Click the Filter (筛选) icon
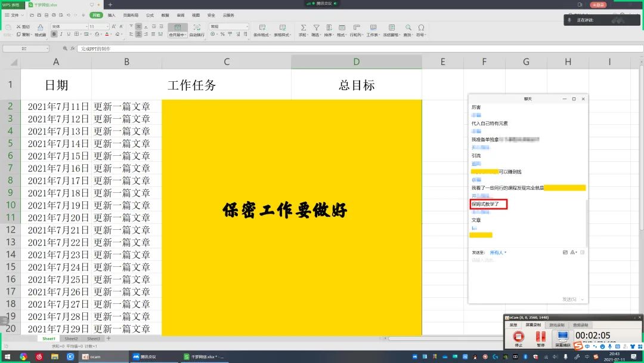The width and height of the screenshot is (644, 363). [x=316, y=27]
